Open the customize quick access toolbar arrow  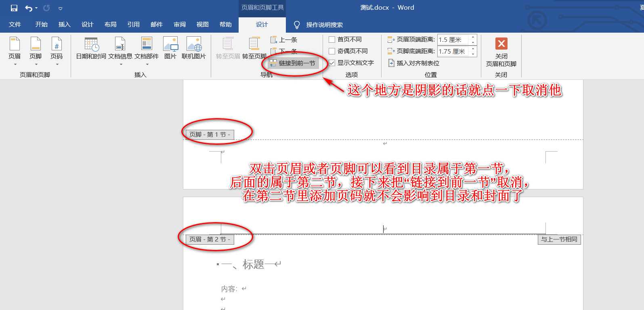(x=60, y=8)
